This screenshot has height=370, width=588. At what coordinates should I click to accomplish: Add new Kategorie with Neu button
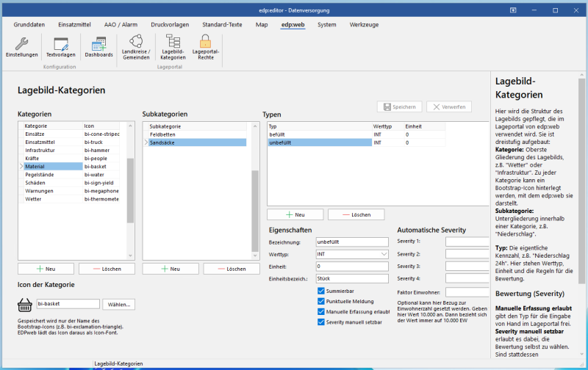[x=46, y=269]
